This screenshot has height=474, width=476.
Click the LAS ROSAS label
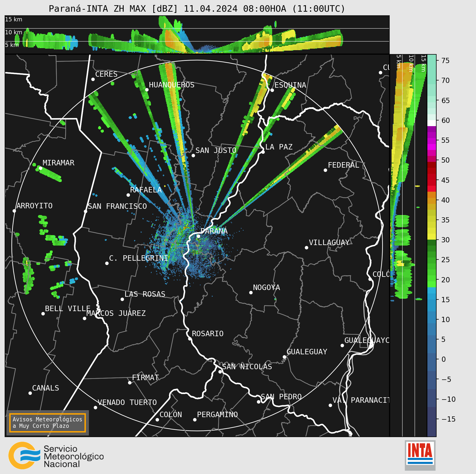pyautogui.click(x=145, y=294)
